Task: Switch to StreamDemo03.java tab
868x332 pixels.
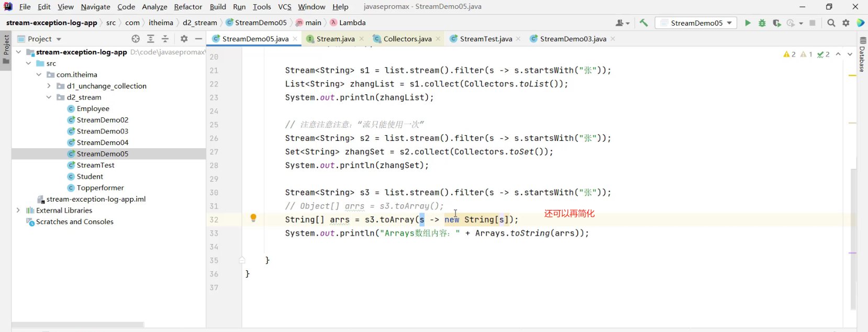Action: coord(573,39)
